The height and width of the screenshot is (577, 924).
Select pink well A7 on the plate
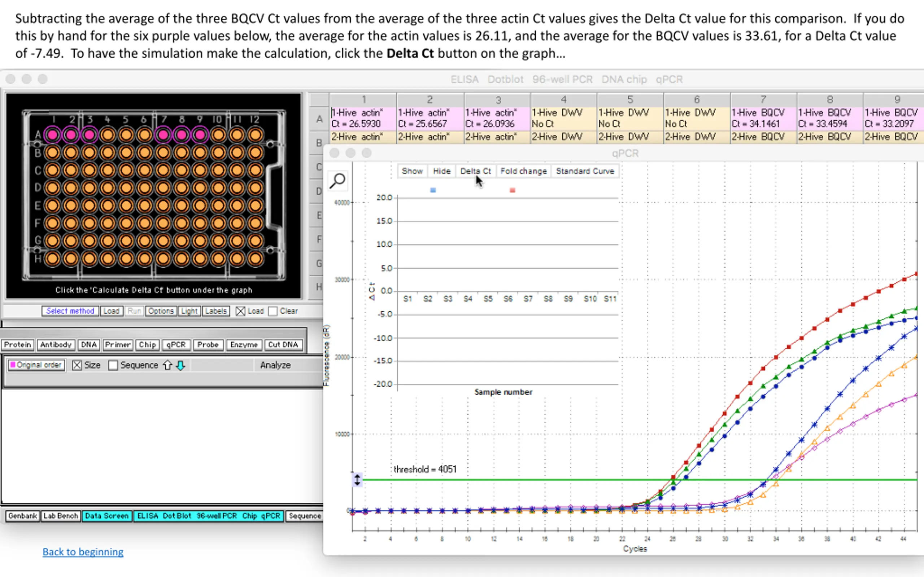coord(163,135)
